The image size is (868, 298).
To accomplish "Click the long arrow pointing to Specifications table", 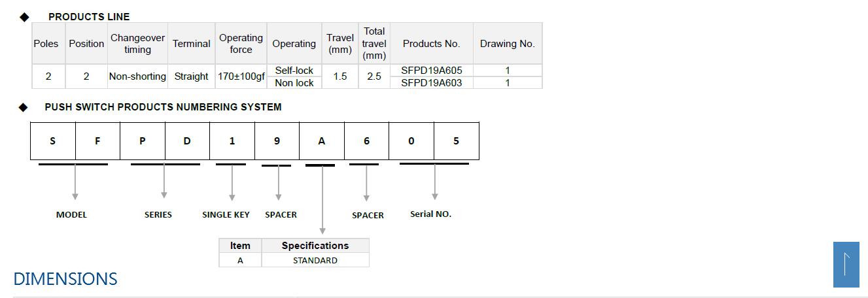I will click(322, 199).
